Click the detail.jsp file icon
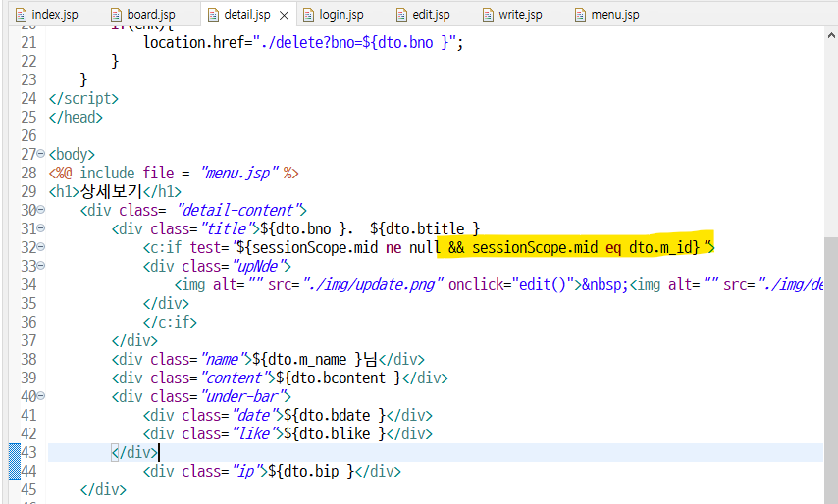 coord(213,15)
